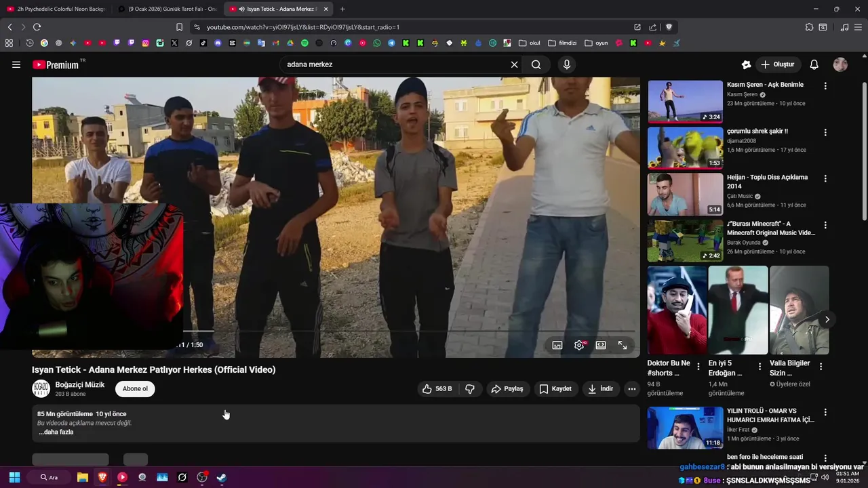Start voice search with microphone icon
868x488 pixels.
point(567,64)
